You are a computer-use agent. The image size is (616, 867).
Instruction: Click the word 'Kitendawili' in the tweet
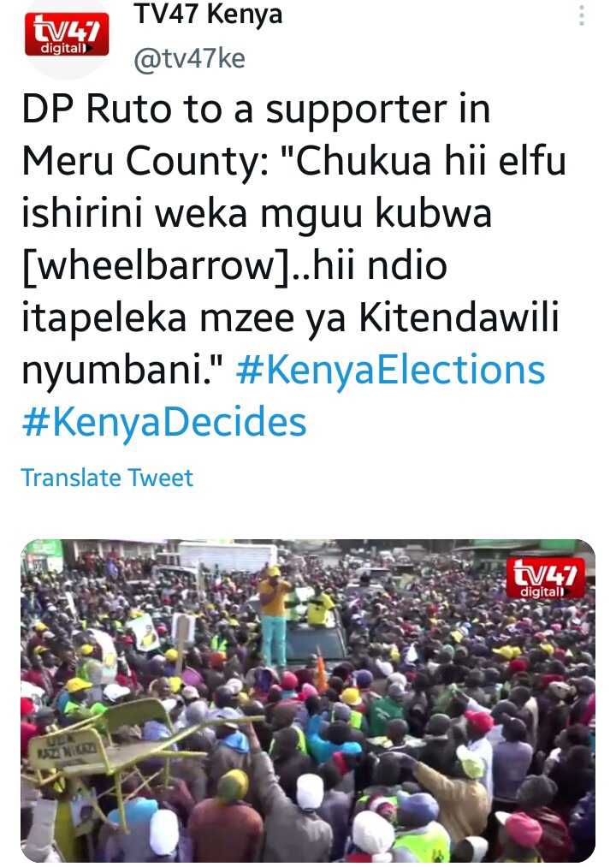click(x=459, y=318)
